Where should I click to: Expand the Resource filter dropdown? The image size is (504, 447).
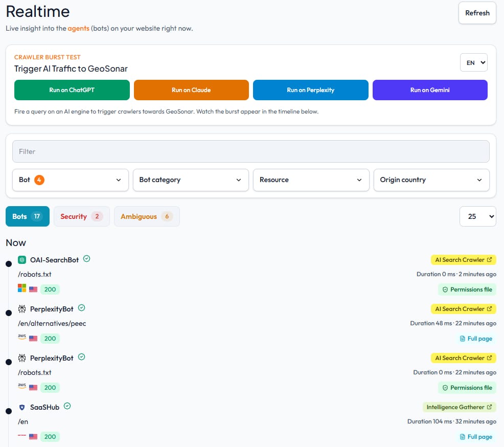tap(311, 180)
